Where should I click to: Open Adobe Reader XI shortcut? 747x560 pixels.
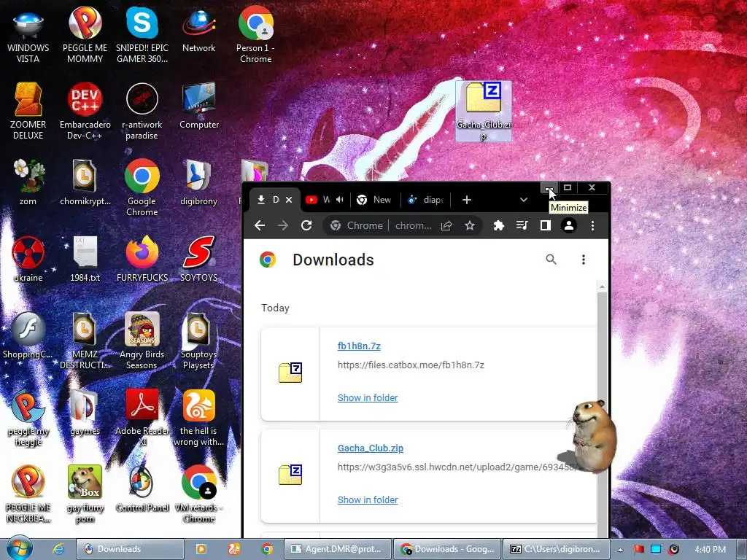pos(142,418)
